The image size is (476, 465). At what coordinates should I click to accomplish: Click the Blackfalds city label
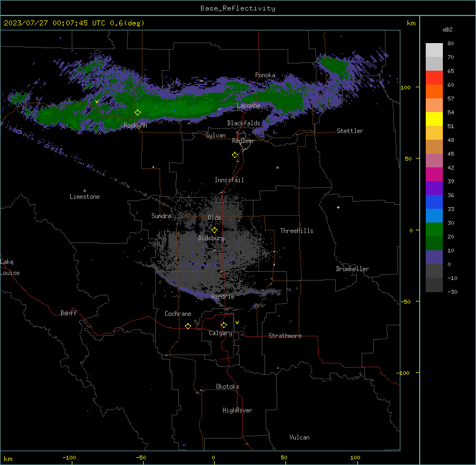pos(244,123)
